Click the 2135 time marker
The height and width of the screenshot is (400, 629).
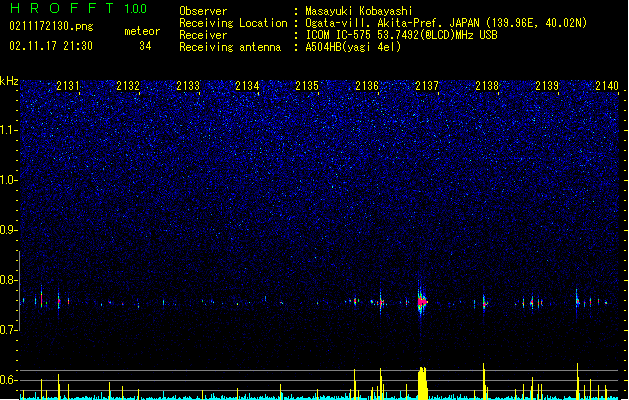click(x=307, y=86)
